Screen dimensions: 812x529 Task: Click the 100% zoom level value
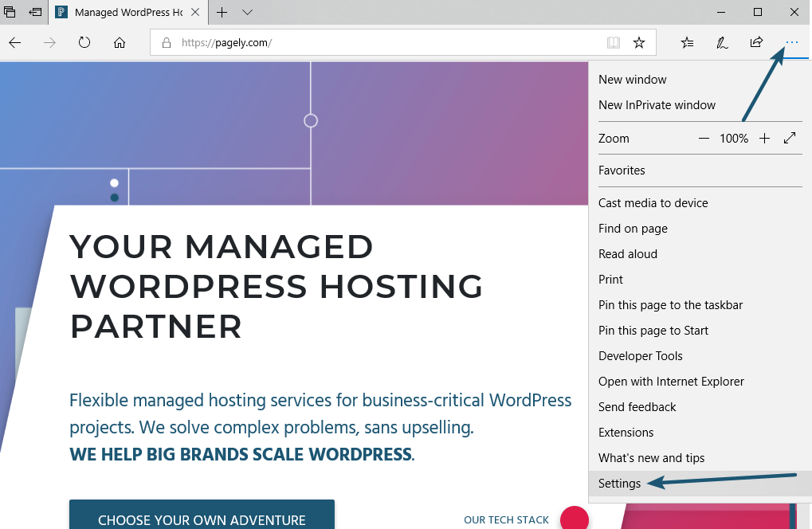coord(734,138)
